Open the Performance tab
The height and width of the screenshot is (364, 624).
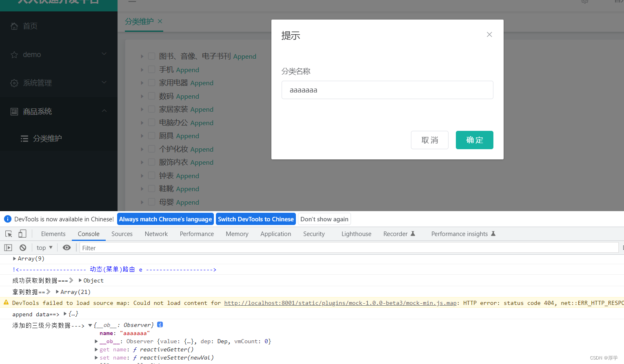197,234
